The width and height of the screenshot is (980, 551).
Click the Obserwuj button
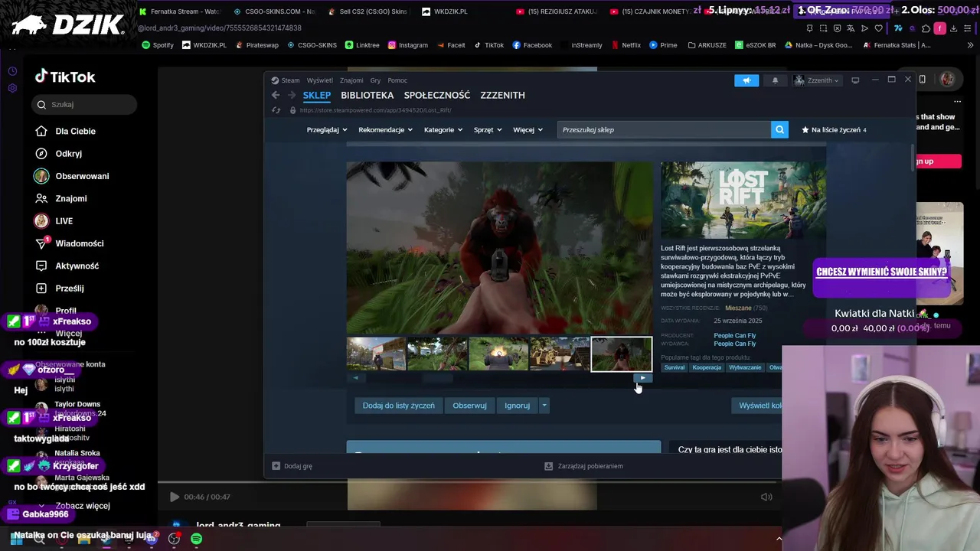tap(469, 406)
